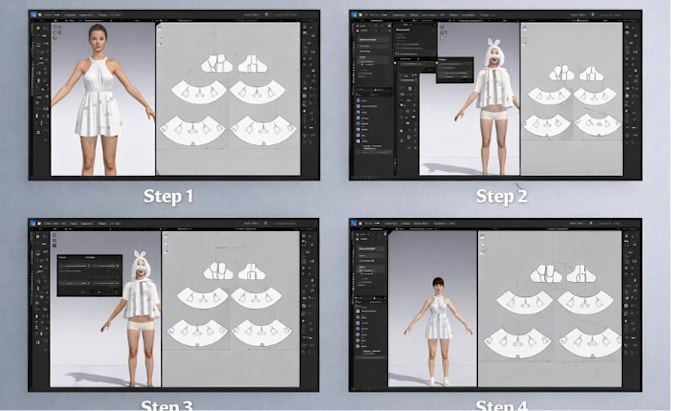Select right bodice pattern piece in Step 2 window
Screen dimensions: 680x411
pos(592,73)
